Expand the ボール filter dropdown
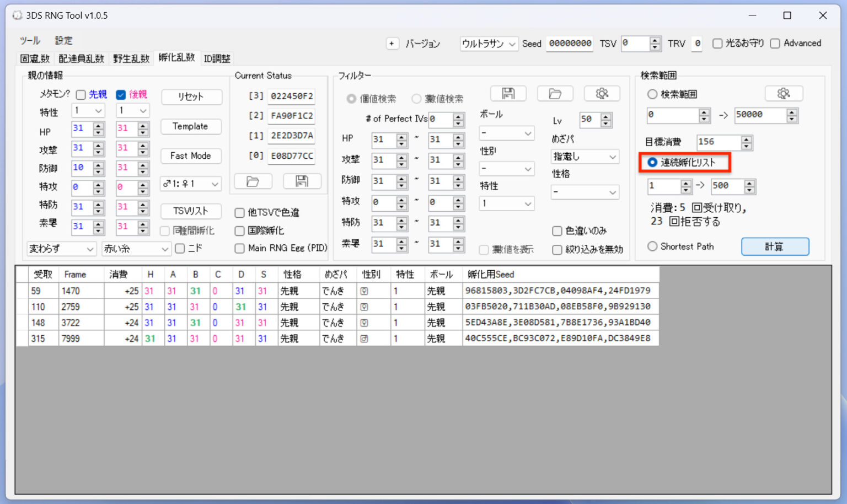Screen dimensions: 847x504 click(x=506, y=133)
